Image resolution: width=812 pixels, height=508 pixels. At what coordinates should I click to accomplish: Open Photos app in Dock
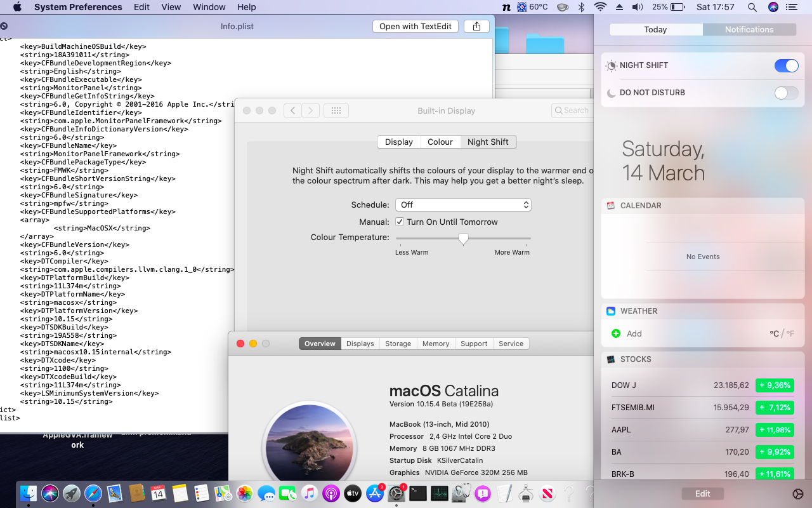coord(245,493)
